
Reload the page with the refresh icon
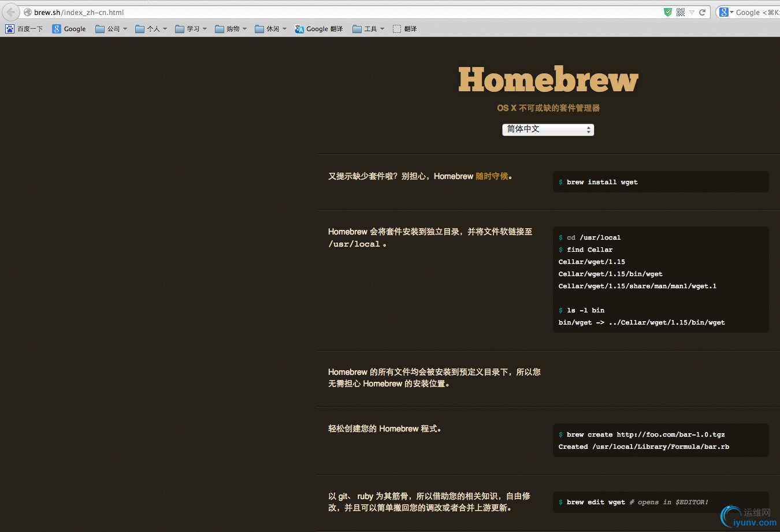[703, 12]
